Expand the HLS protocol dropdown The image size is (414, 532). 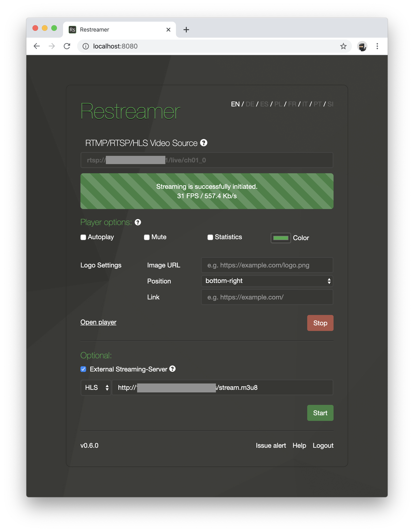(x=96, y=387)
